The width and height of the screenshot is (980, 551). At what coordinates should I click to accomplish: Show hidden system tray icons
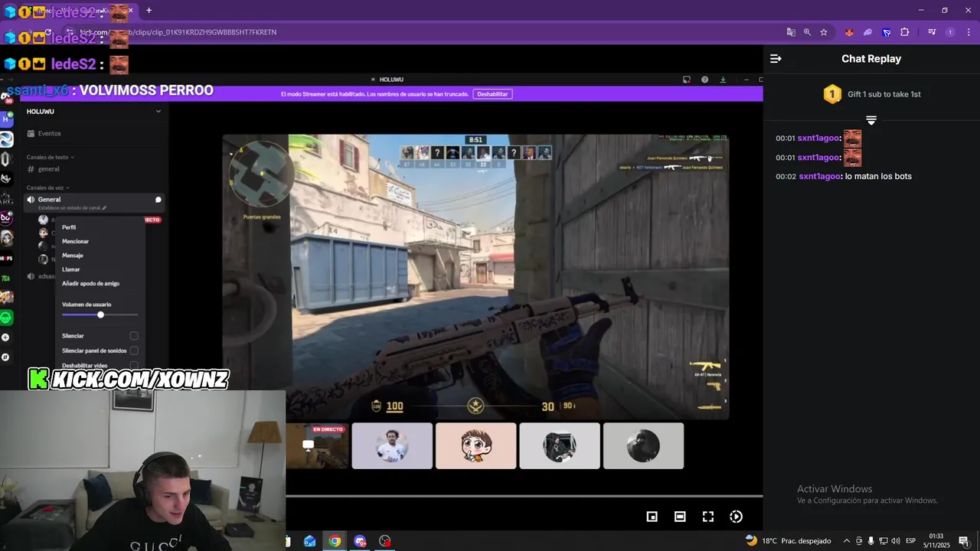tap(846, 541)
